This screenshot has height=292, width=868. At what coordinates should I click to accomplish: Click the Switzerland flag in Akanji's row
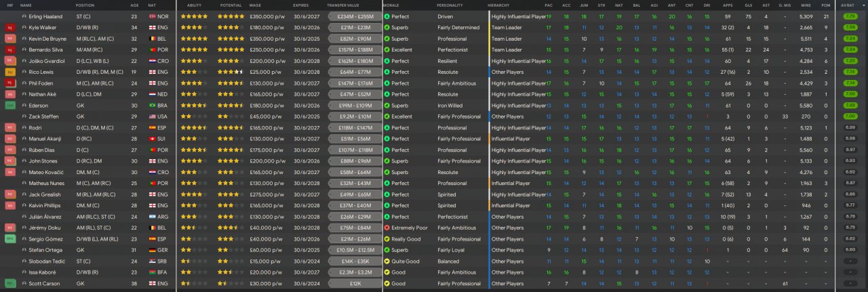tap(151, 139)
